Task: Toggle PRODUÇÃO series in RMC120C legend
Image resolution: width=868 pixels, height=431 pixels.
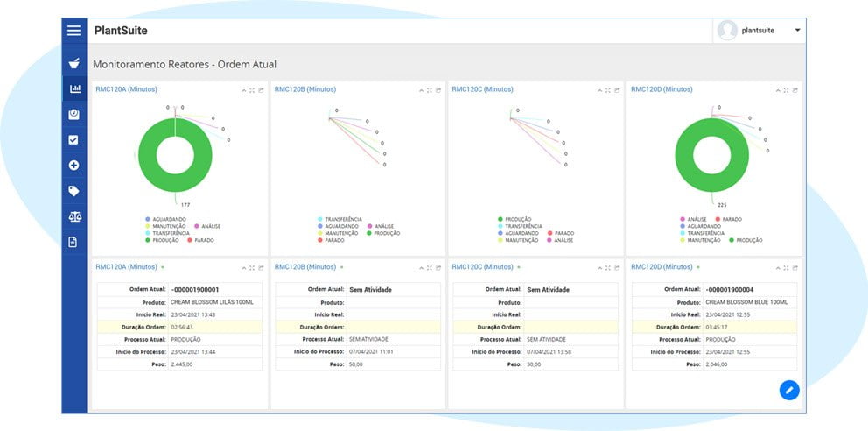Action: tap(514, 219)
